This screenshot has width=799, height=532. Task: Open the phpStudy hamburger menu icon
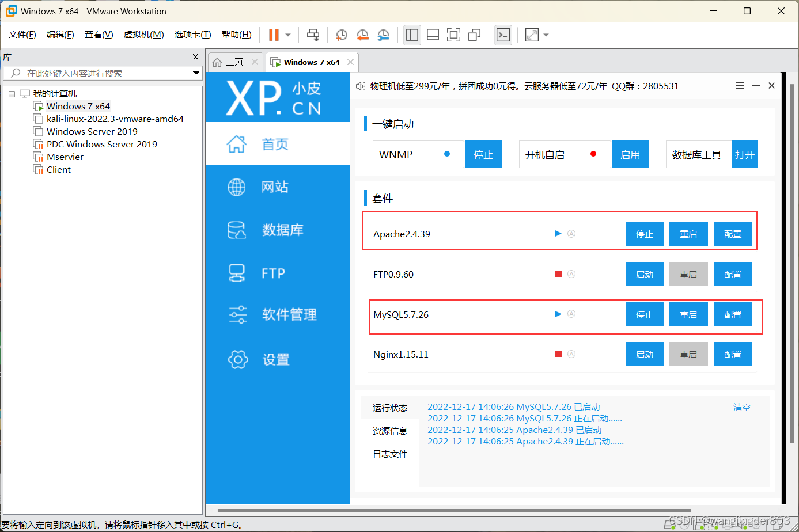click(x=740, y=85)
